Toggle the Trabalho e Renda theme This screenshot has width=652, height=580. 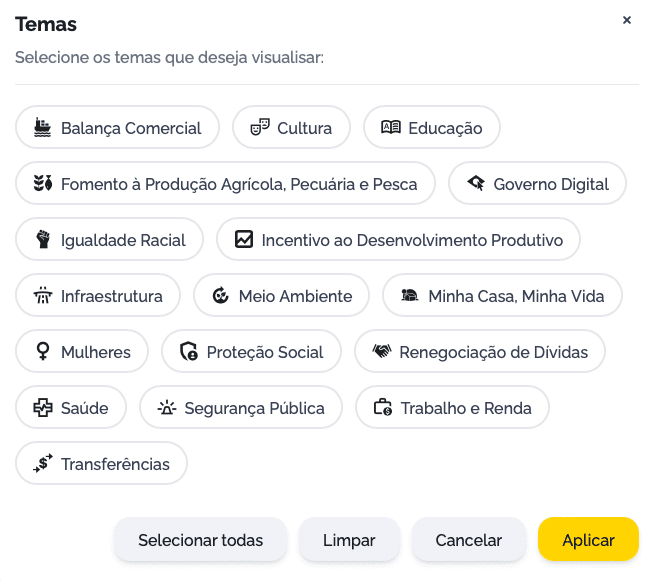[452, 408]
